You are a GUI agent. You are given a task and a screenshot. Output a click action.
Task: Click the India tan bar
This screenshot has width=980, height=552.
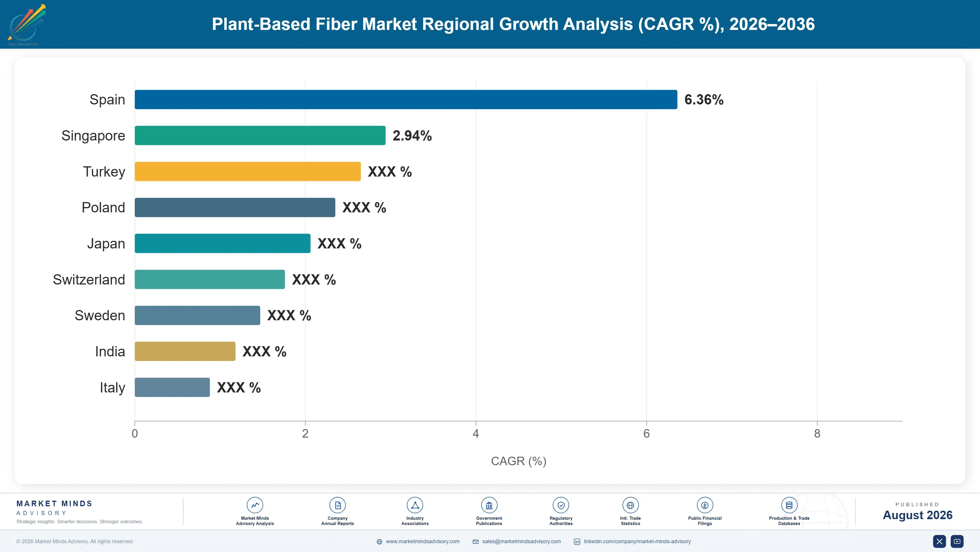(185, 351)
